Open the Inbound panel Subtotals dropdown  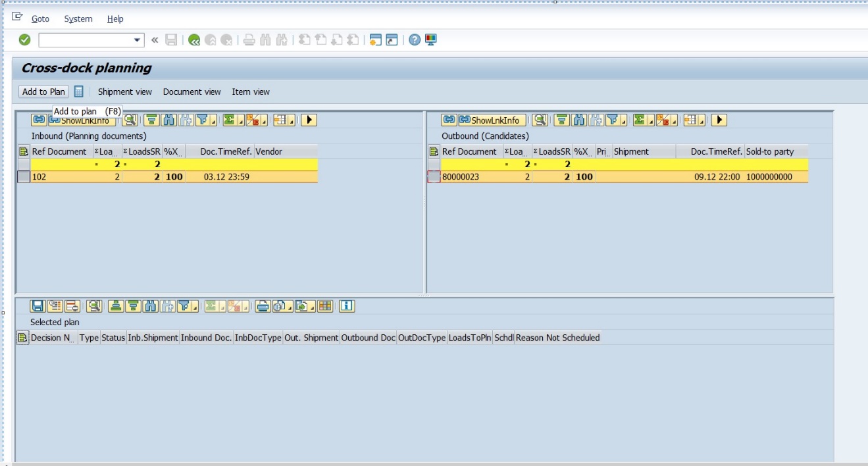pyautogui.click(x=257, y=120)
